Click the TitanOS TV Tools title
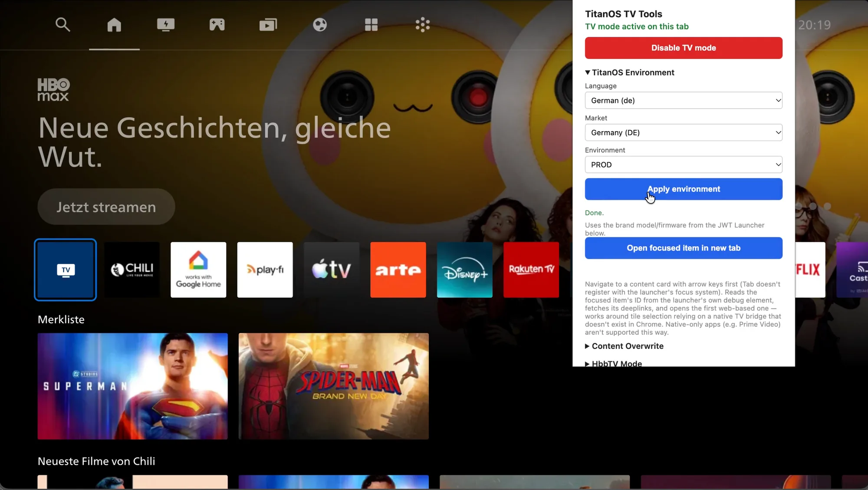The width and height of the screenshot is (868, 490). coord(624,14)
